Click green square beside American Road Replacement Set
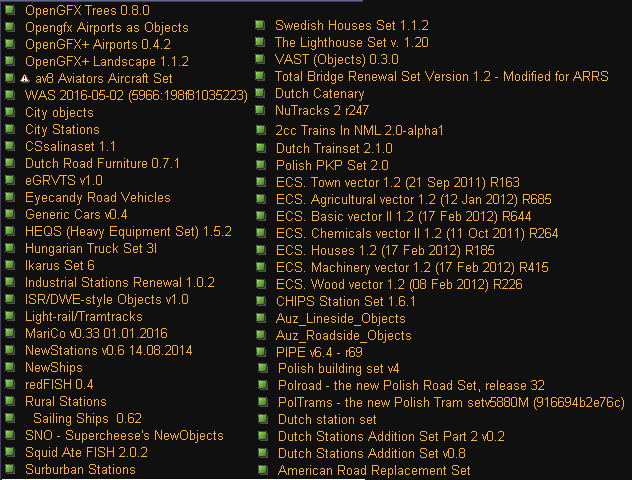Image resolution: width=632 pixels, height=480 pixels. [263, 470]
